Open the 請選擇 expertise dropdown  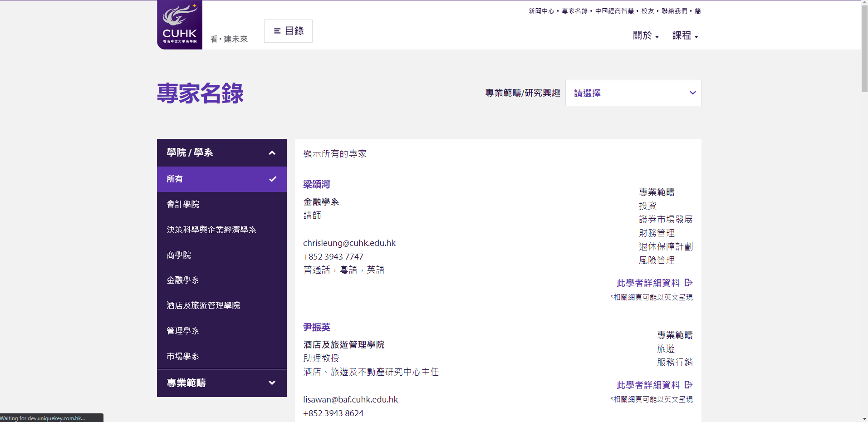[633, 93]
